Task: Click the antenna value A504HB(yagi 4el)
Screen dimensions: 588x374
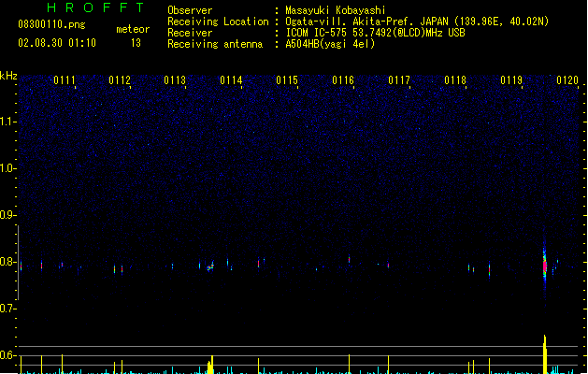Action: point(330,44)
